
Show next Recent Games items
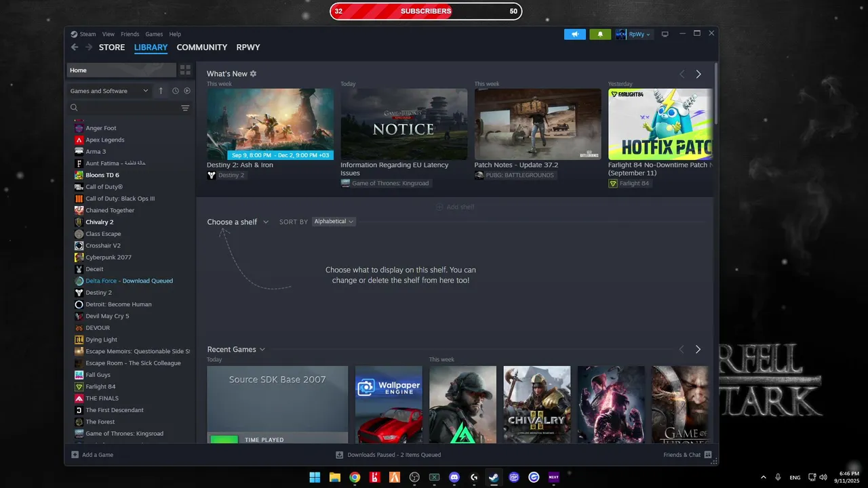point(698,349)
